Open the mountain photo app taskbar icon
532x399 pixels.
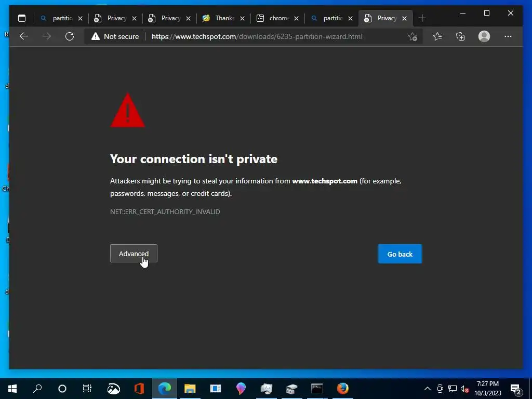pos(114,389)
